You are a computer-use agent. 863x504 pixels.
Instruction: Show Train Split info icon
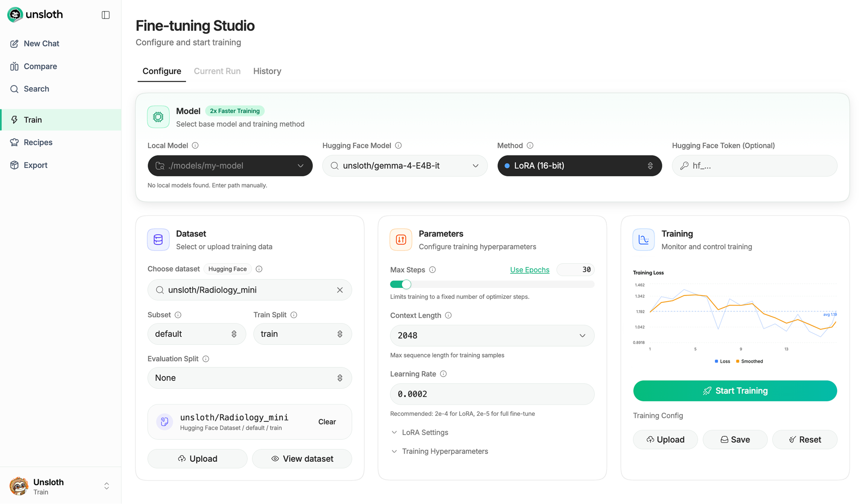(294, 315)
